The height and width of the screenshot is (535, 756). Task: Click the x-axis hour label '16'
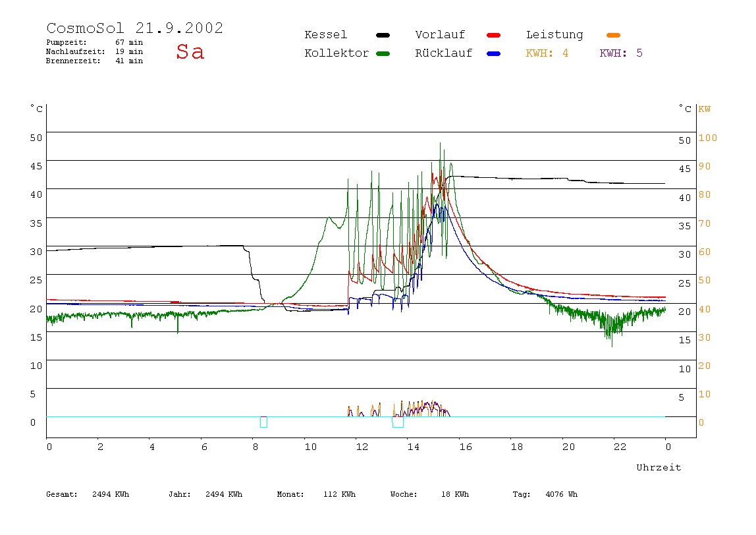point(466,447)
